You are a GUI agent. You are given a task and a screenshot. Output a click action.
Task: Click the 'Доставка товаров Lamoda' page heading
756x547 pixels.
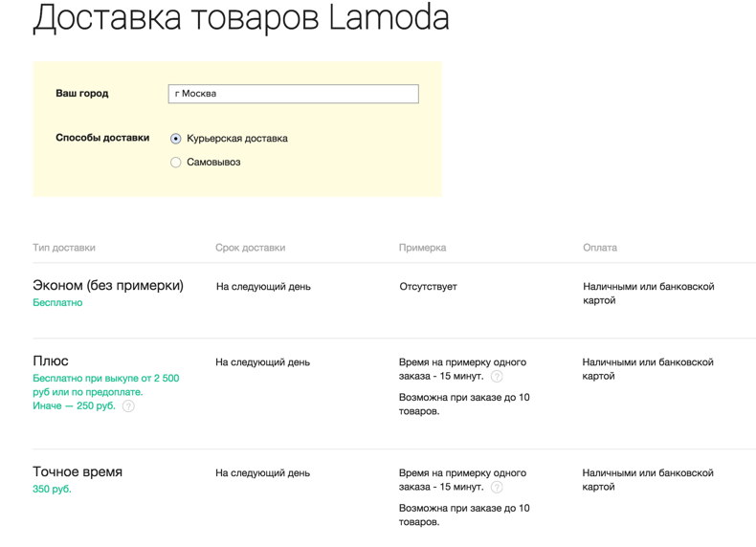[x=240, y=19]
